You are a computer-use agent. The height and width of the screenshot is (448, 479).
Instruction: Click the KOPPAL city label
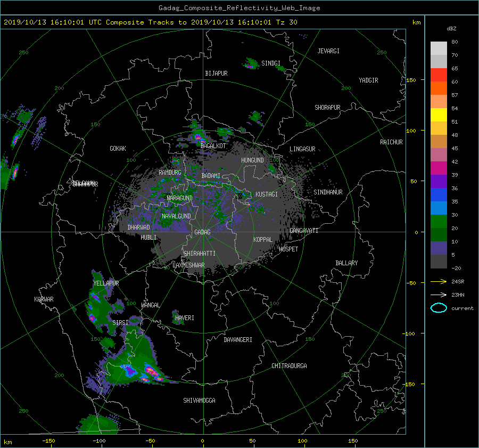click(x=263, y=239)
